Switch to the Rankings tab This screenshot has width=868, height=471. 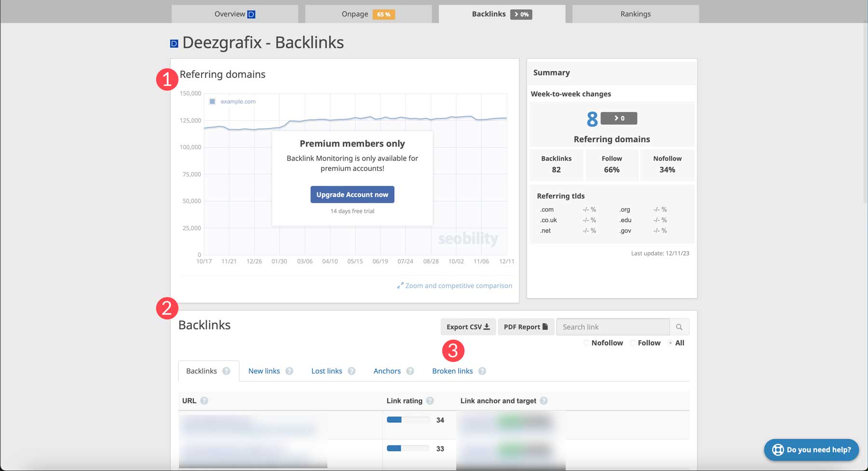635,14
